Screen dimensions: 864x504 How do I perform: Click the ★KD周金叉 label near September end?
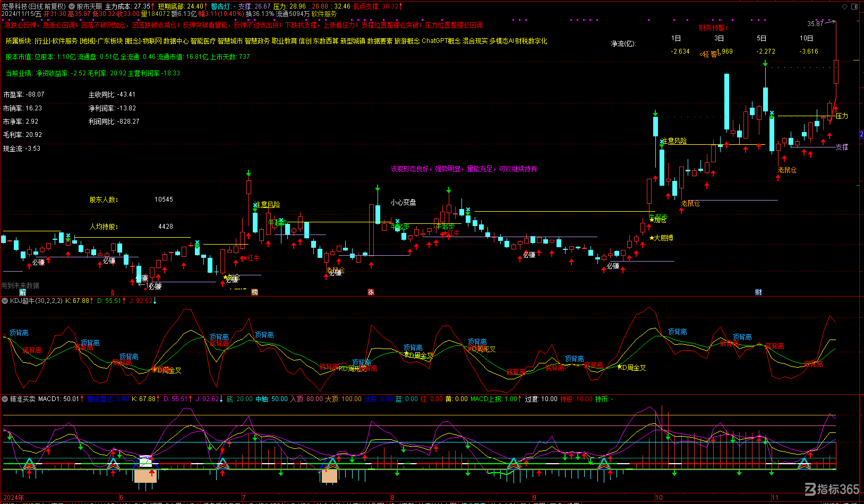tap(631, 368)
